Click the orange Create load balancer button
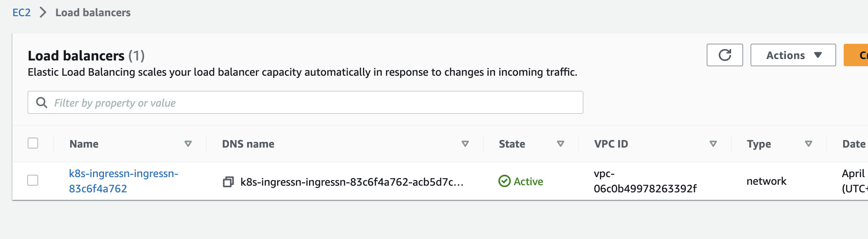868x239 pixels. pos(856,55)
